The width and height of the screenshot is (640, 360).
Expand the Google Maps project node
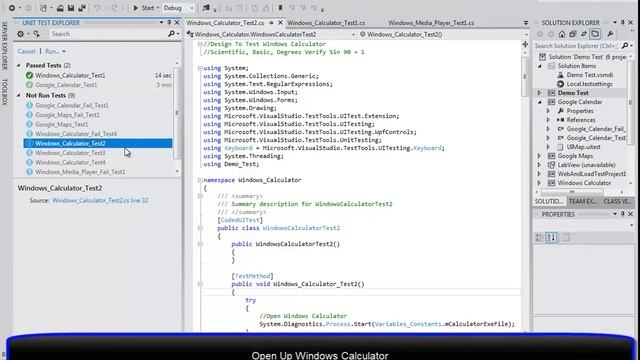click(539, 156)
